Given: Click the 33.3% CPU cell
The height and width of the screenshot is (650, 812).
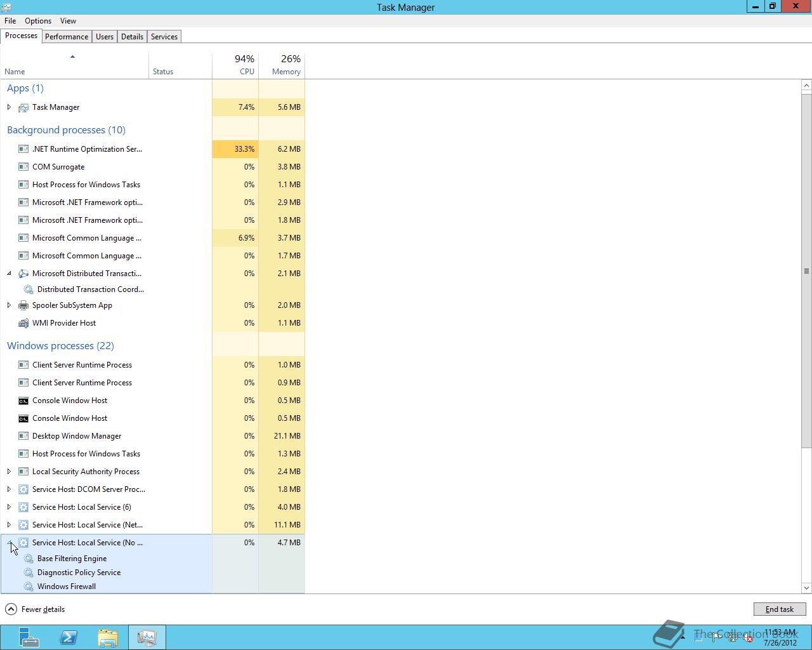Looking at the screenshot, I should coord(235,149).
